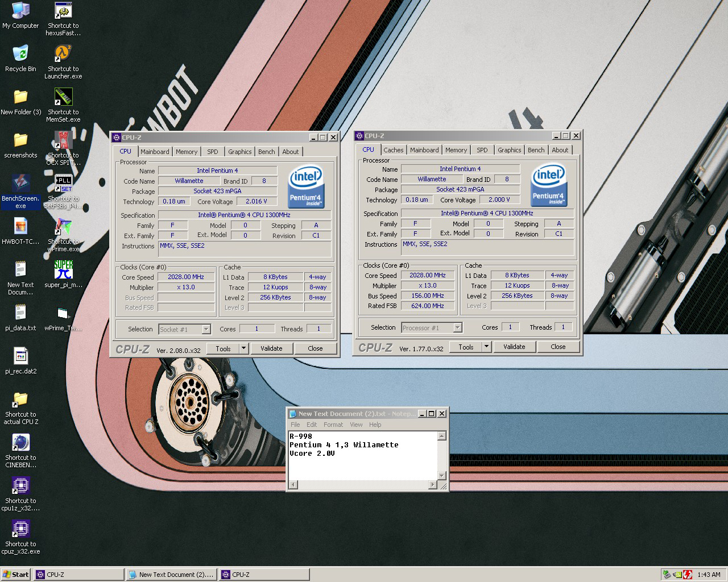Switch to Mainboard tab in left CPU-Z

click(x=155, y=152)
